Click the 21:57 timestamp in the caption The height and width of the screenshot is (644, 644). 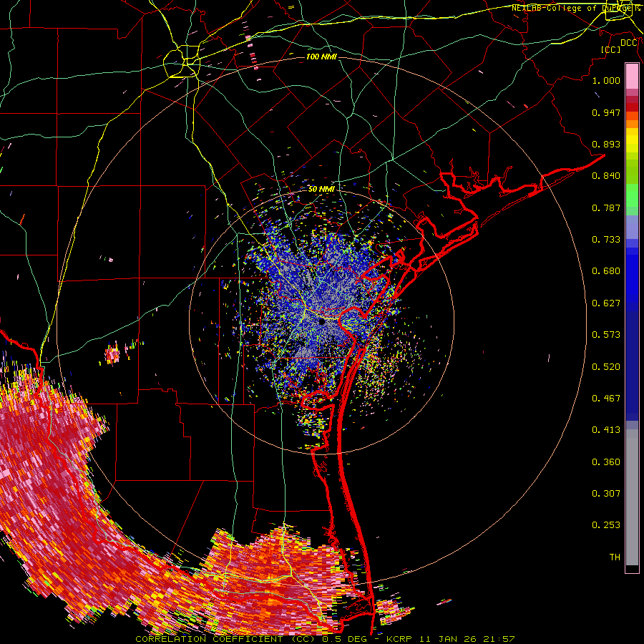coord(499,639)
